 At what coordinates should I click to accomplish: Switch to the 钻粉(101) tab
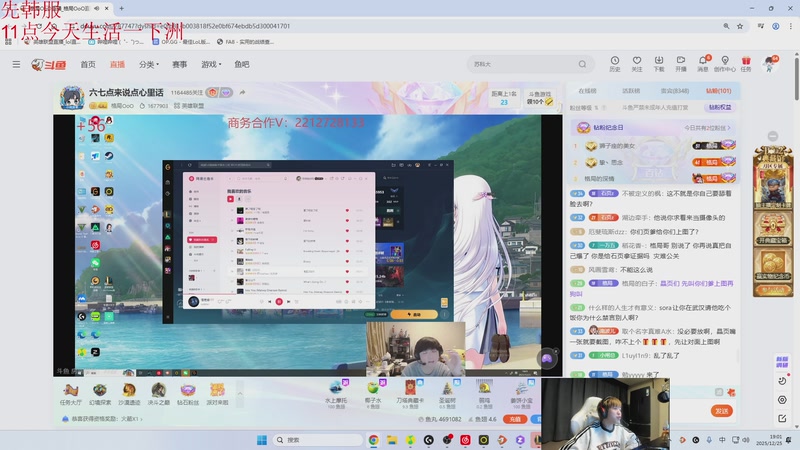click(x=718, y=91)
